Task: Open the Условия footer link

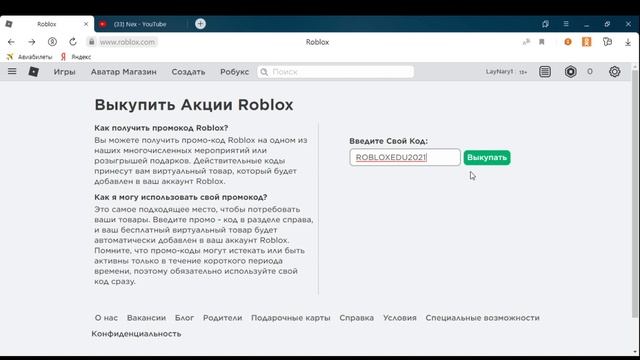Action: pos(400,318)
